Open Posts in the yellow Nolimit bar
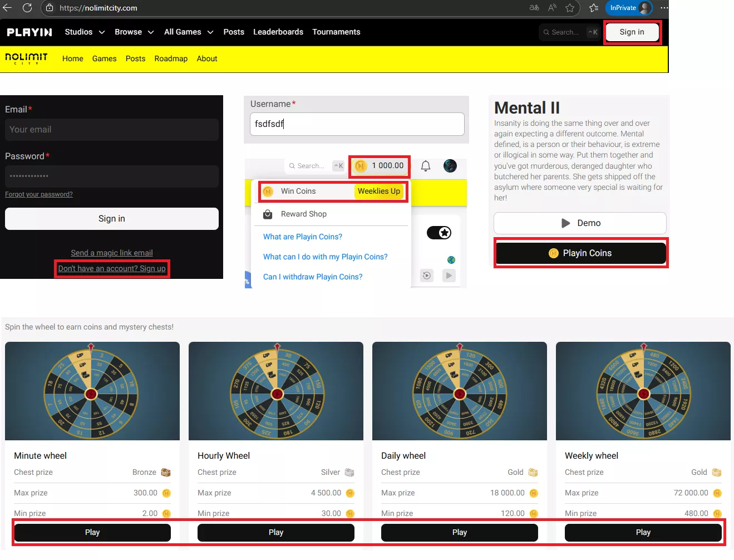 coord(135,59)
